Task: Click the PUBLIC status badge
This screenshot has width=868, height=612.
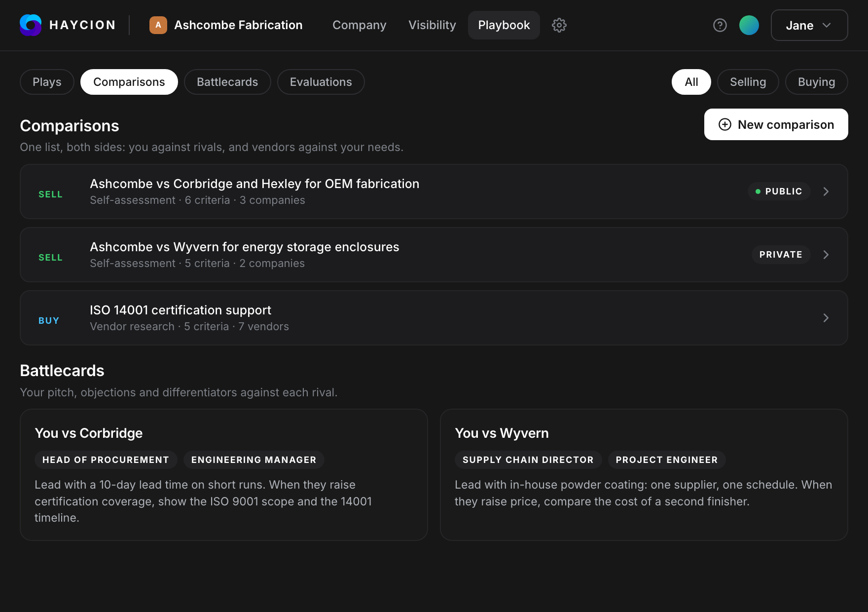Action: (779, 191)
